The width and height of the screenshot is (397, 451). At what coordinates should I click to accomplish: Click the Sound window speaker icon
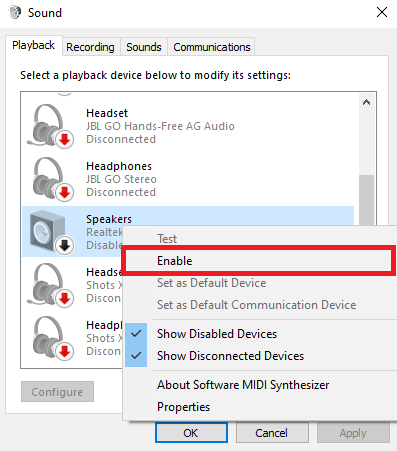15,13
